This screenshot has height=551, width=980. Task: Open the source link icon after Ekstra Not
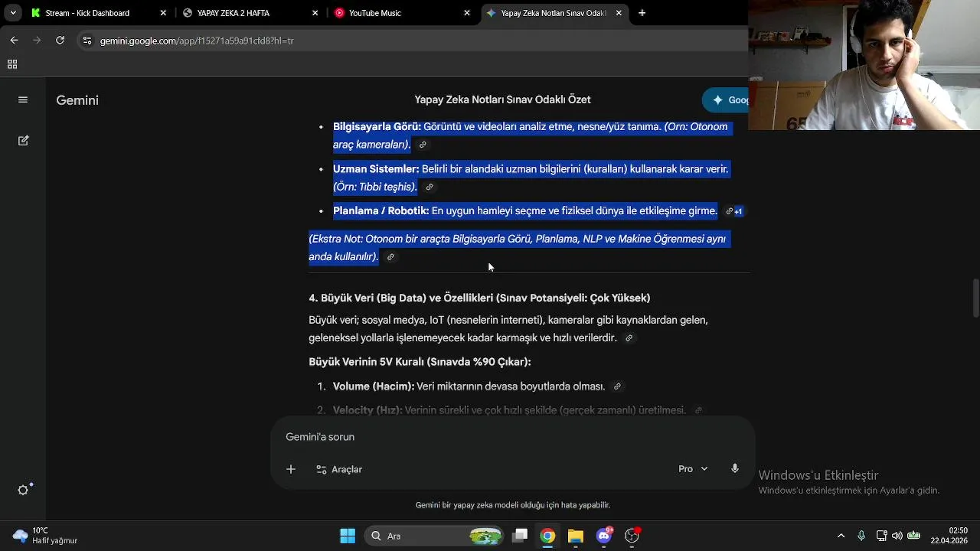click(x=390, y=257)
